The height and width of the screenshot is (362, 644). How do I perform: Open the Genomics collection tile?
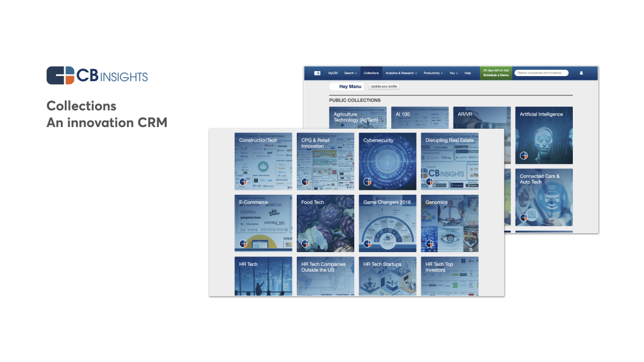450,223
